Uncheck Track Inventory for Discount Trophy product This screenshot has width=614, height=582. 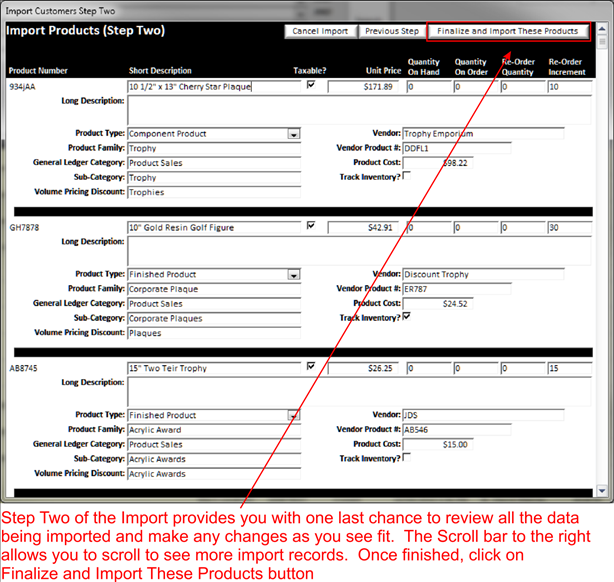(407, 316)
